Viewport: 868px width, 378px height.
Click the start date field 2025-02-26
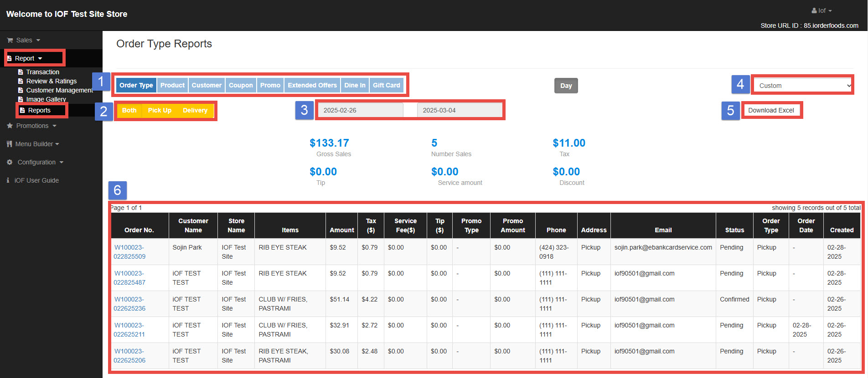pos(360,110)
